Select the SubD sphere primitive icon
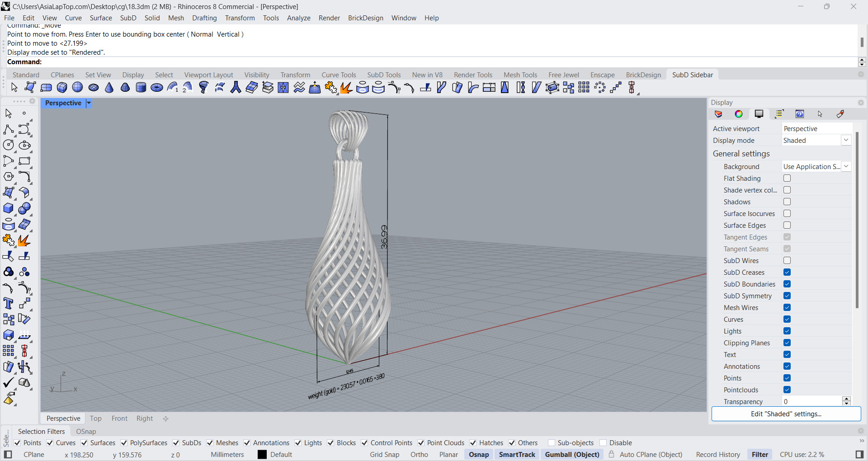The width and height of the screenshot is (868, 461). [78, 88]
